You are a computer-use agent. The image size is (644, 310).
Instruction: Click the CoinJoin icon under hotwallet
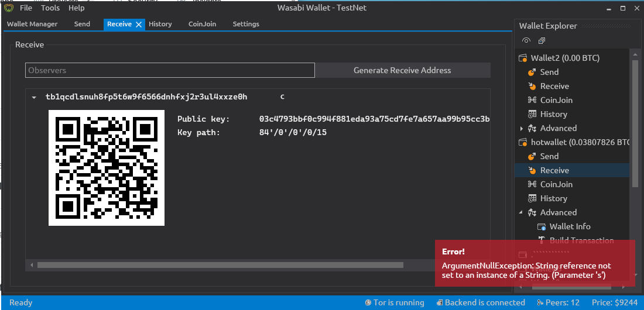click(532, 184)
